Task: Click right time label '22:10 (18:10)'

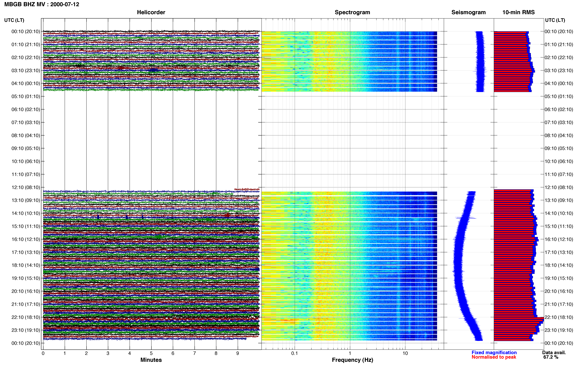Action: click(559, 317)
